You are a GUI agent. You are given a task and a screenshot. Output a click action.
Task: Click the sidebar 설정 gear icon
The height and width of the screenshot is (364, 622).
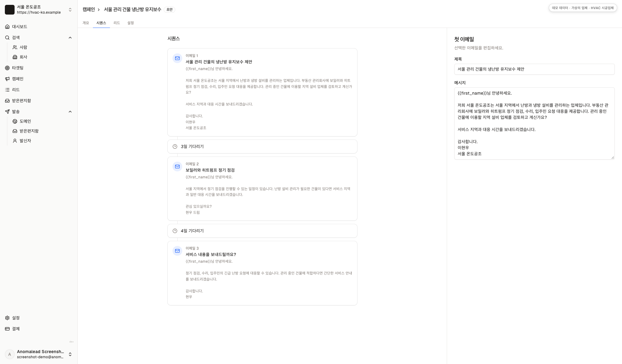[x=7, y=318]
